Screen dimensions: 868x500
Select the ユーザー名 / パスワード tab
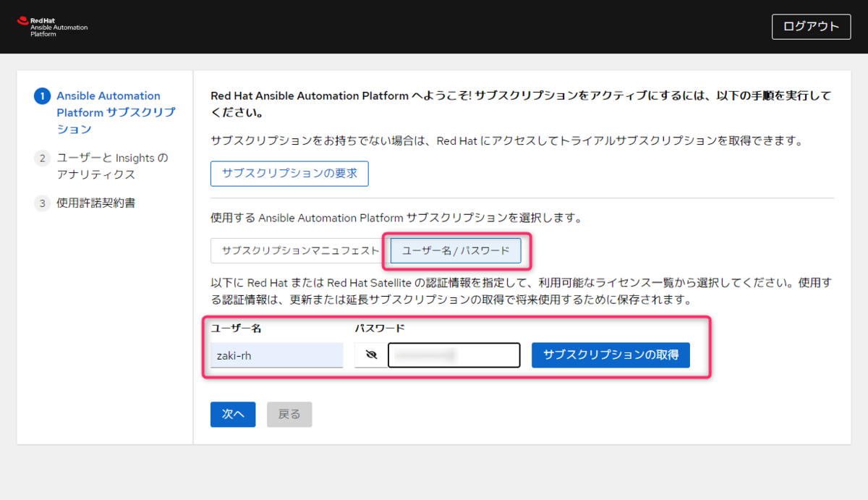pos(456,250)
